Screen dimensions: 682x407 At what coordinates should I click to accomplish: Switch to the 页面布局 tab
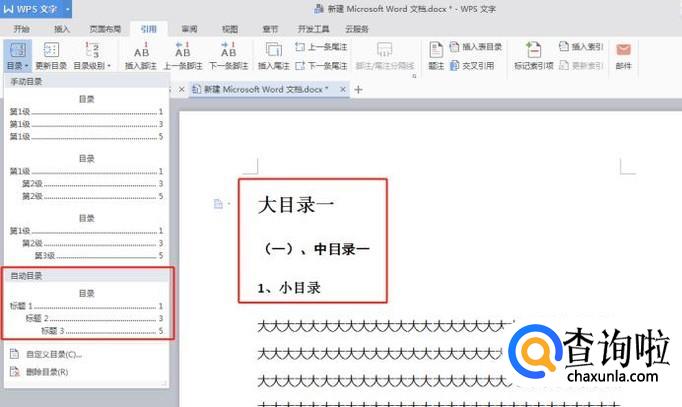click(105, 29)
